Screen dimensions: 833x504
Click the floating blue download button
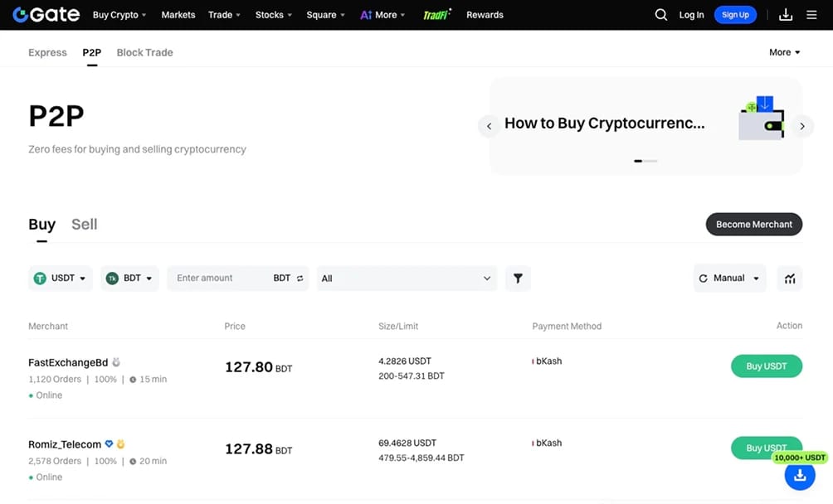800,476
